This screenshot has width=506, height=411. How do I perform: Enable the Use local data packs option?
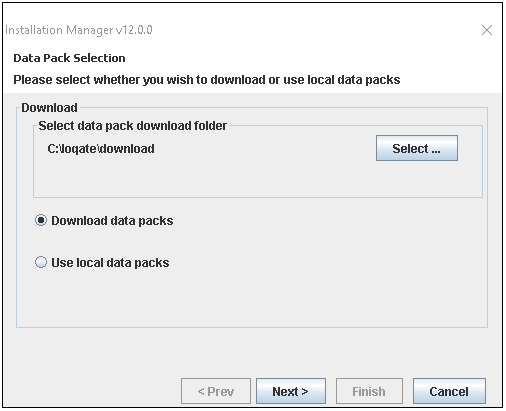click(x=41, y=262)
